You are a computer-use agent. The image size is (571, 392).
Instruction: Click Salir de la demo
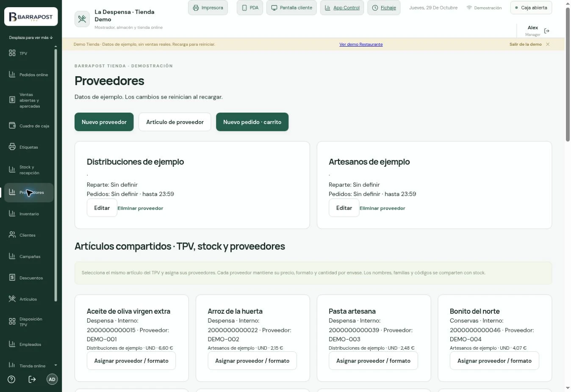click(525, 44)
